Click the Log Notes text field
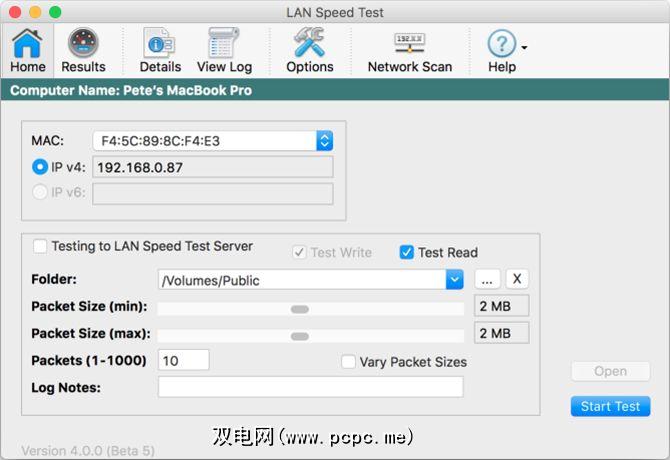670x460 pixels. [x=311, y=387]
